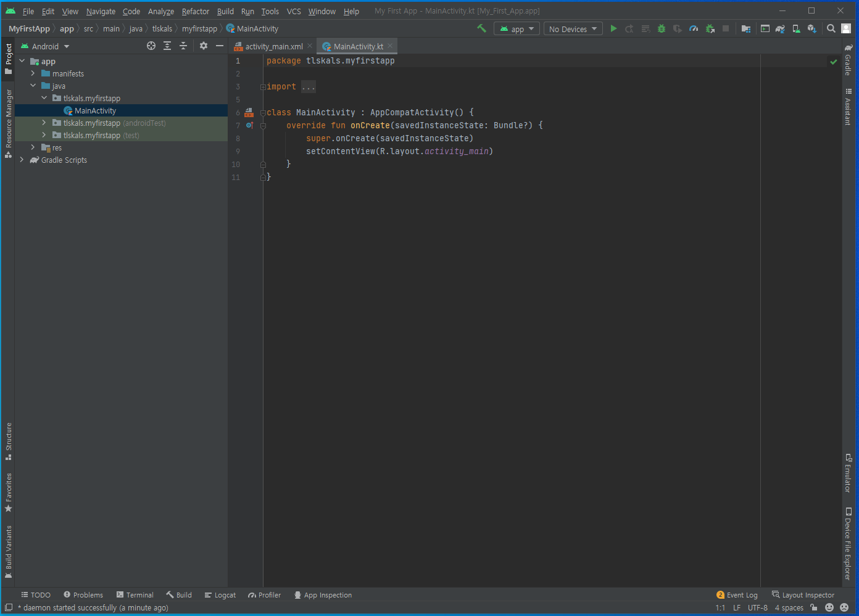Collapse the app module node

(x=22, y=61)
